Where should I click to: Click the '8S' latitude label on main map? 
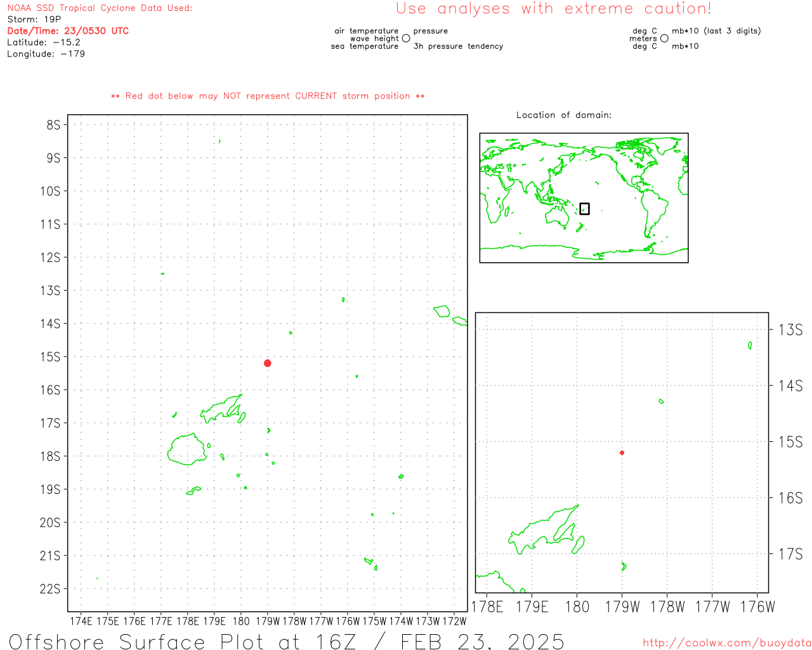53,124
